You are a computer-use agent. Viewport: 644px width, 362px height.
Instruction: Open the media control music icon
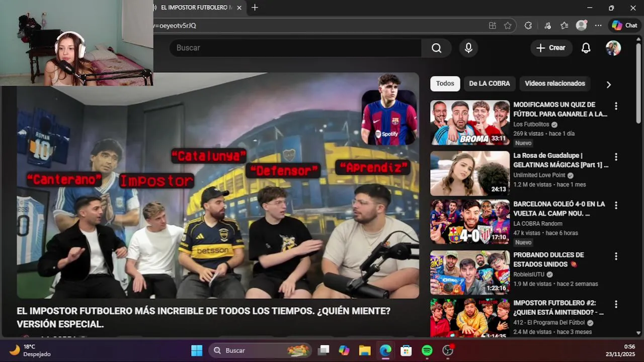tap(548, 26)
